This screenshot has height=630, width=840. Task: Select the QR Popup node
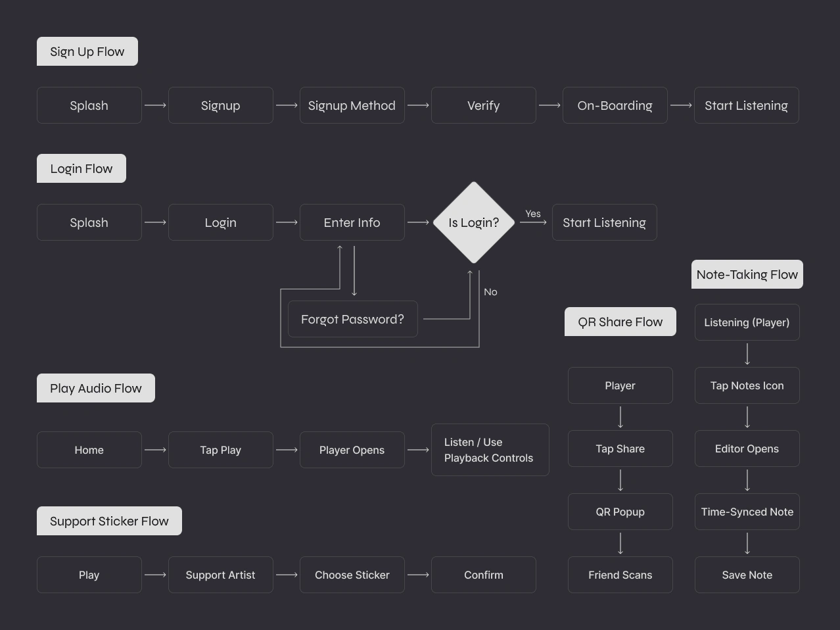point(620,512)
